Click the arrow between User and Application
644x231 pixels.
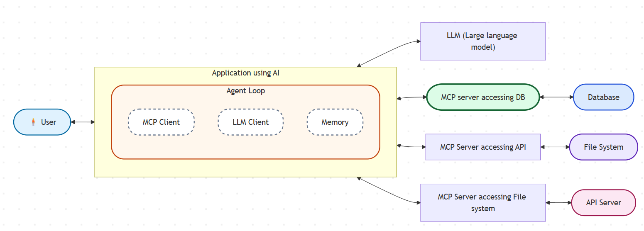(83, 122)
